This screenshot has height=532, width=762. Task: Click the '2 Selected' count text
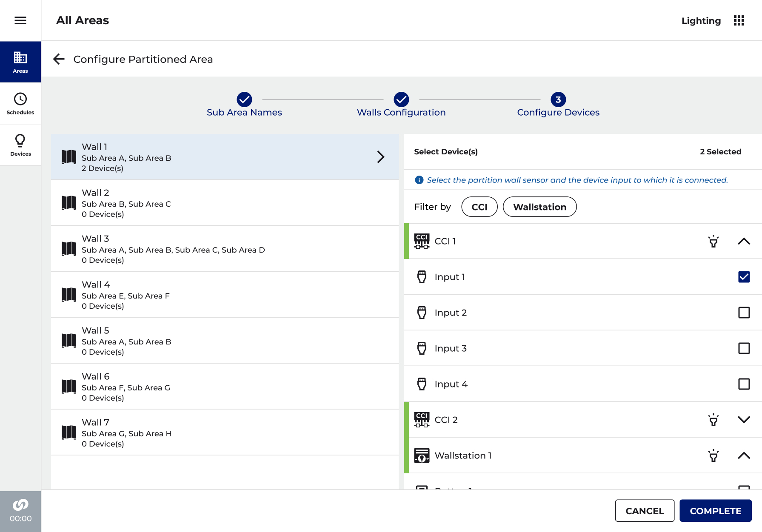coord(720,152)
